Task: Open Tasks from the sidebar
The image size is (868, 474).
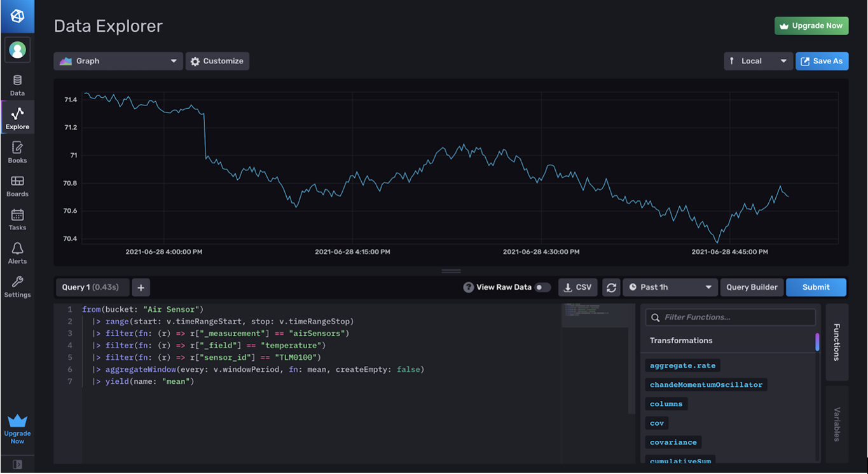Action: coord(17,220)
